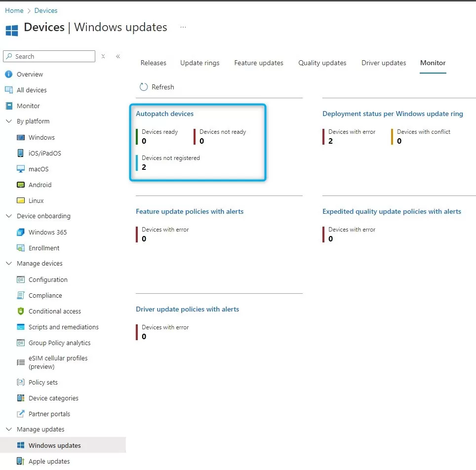The width and height of the screenshot is (476, 470).
Task: Clear the sidebar search with the X icon
Action: 103,56
